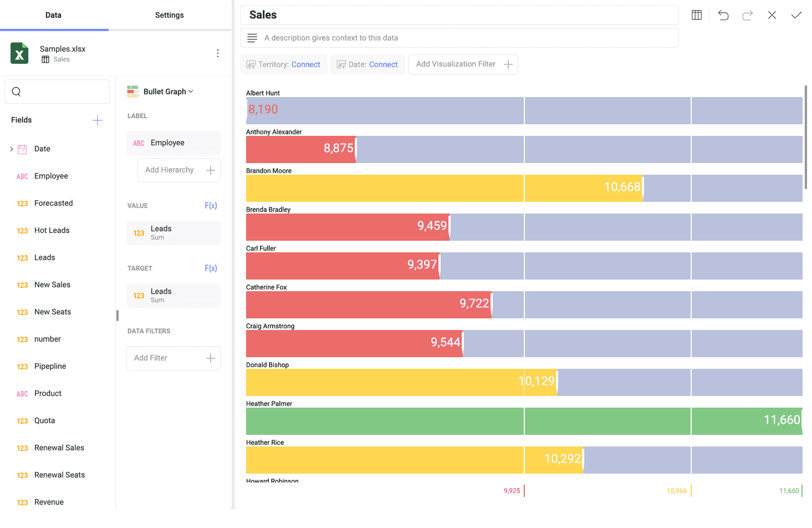Click the green Heather Palmer bar
This screenshot has height=528, width=812.
524,422
